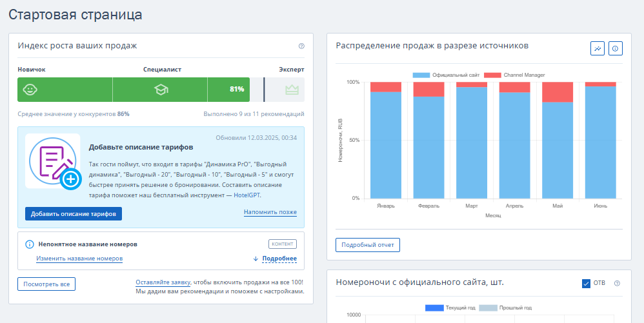Screen dimensions: 644x323
Task: Open the HotelGPT link
Action: pyautogui.click(x=247, y=195)
